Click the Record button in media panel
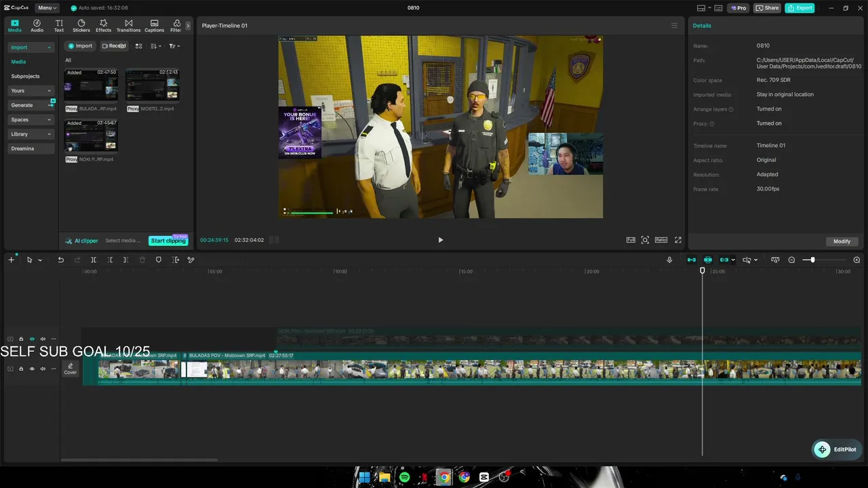Viewport: 868px width, 488px height. [114, 46]
